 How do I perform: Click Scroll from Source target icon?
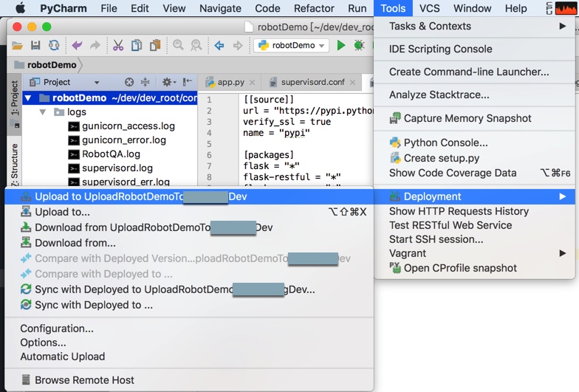pos(129,82)
